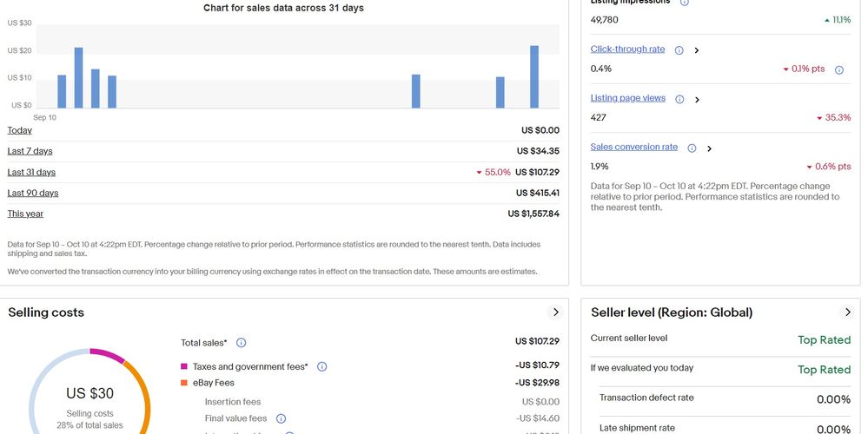Image resolution: width=868 pixels, height=434 pixels.
Task: Click the tallest sales bar at chart end
Action: click(x=534, y=77)
